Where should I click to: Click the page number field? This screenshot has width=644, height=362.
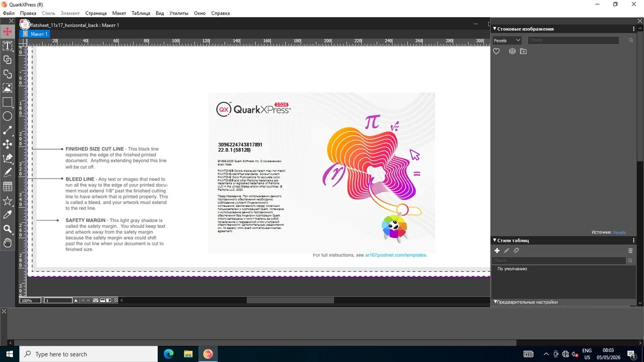pos(58,300)
